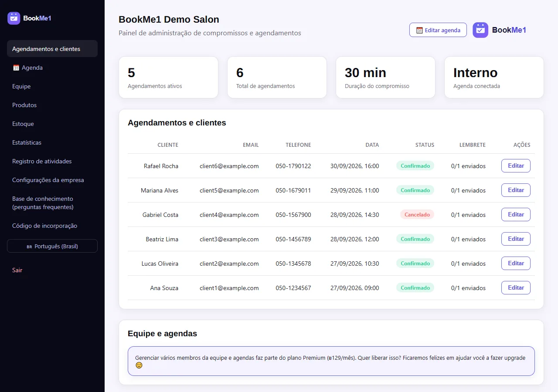Viewport: 558px width, 392px height.
Task: Click the calendar icon in Editar agenda button
Action: coord(419,30)
